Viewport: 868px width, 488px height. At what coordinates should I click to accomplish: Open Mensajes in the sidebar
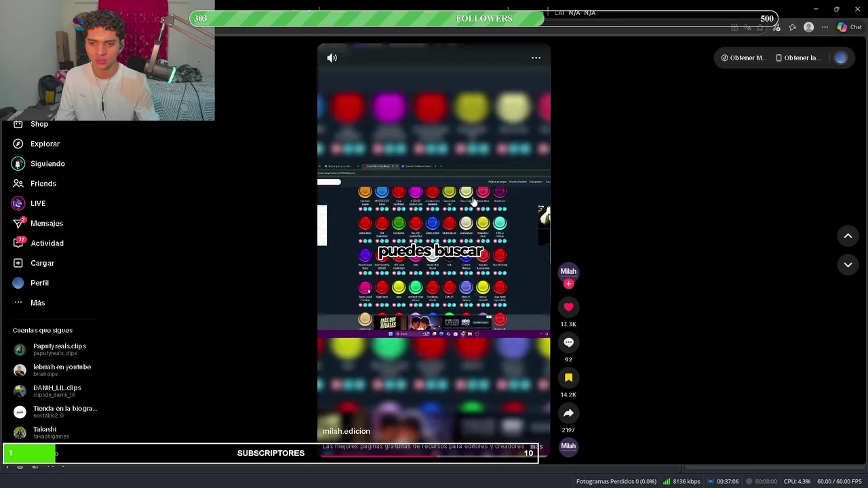[37, 223]
